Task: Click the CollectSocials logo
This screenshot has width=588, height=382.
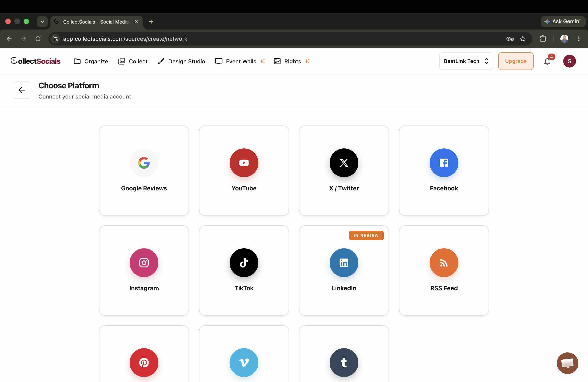Action: pos(35,61)
